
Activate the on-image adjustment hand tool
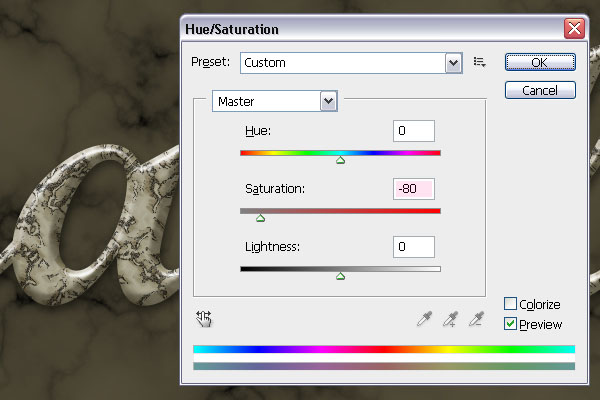coord(204,319)
